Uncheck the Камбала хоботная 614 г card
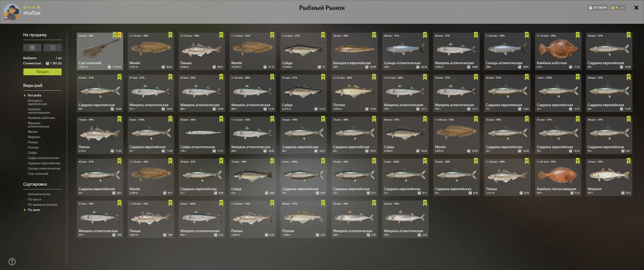 (578, 35)
